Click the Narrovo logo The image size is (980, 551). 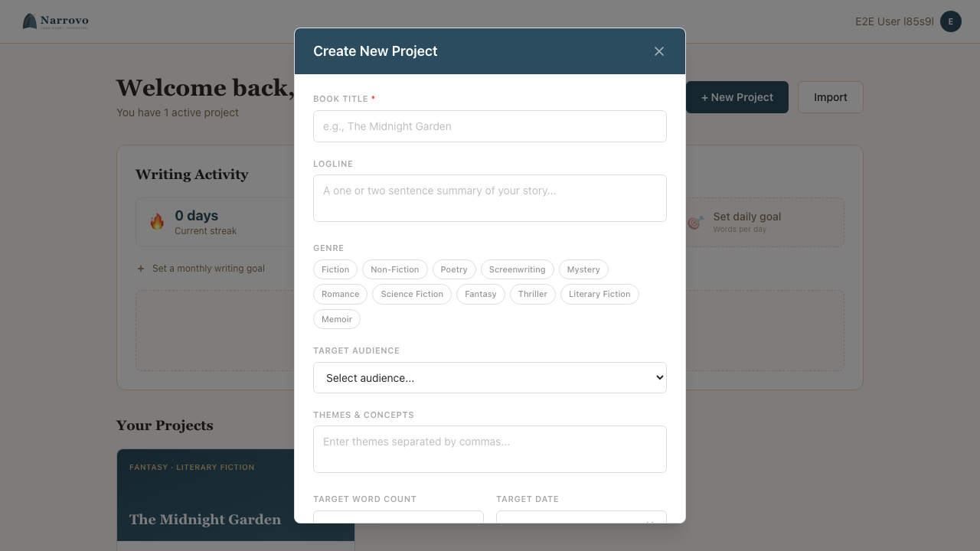click(x=54, y=21)
